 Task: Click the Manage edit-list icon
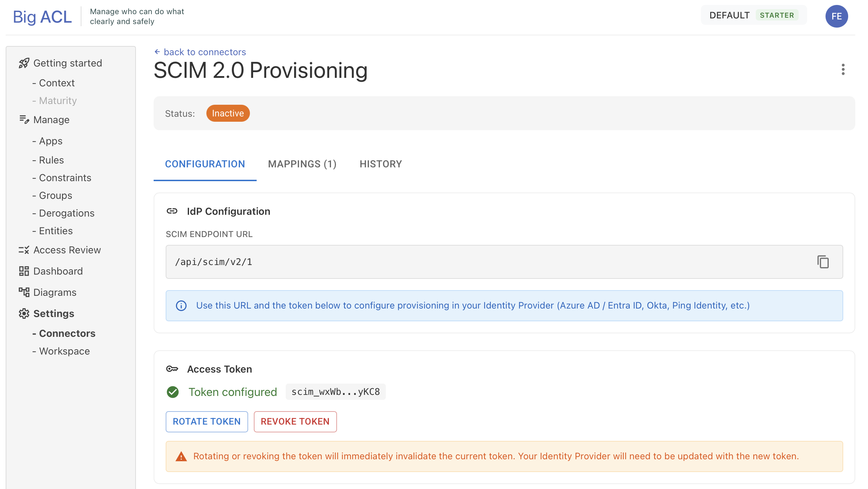coord(24,120)
